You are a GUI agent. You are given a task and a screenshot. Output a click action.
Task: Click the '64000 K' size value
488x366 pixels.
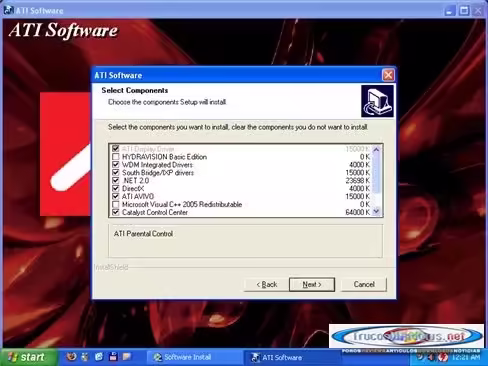tap(358, 212)
